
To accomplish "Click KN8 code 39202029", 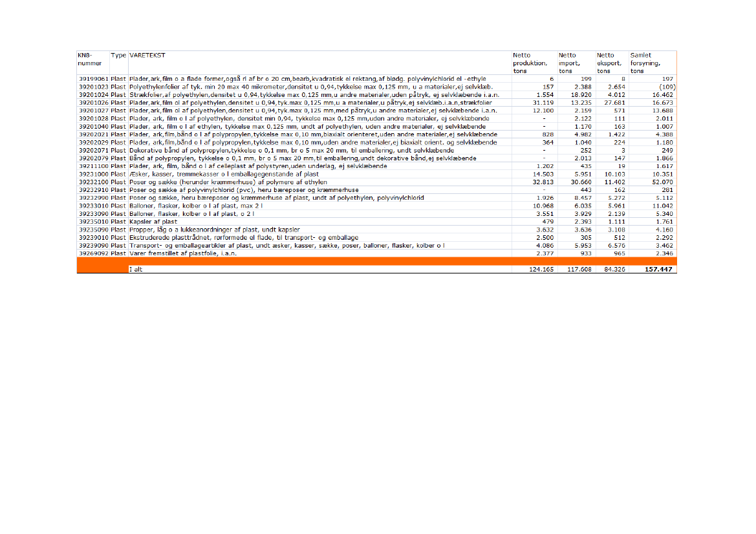I will 94,143.
